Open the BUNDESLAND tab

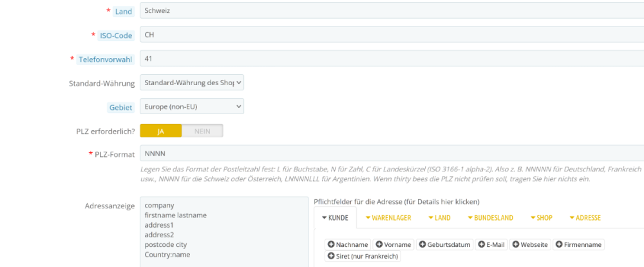[490, 218]
